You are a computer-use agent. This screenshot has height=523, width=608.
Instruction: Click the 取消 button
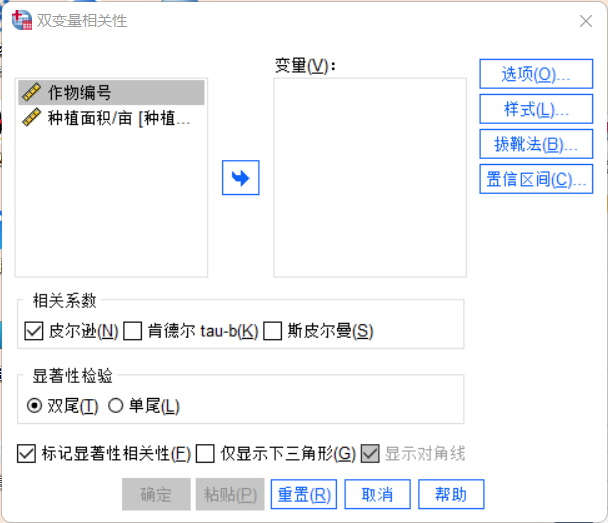[x=377, y=494]
